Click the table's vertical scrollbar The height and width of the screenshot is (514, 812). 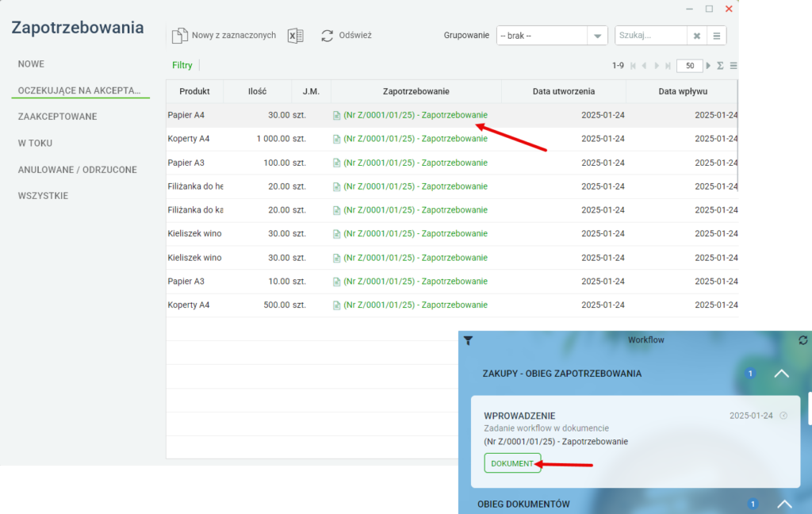(737, 136)
